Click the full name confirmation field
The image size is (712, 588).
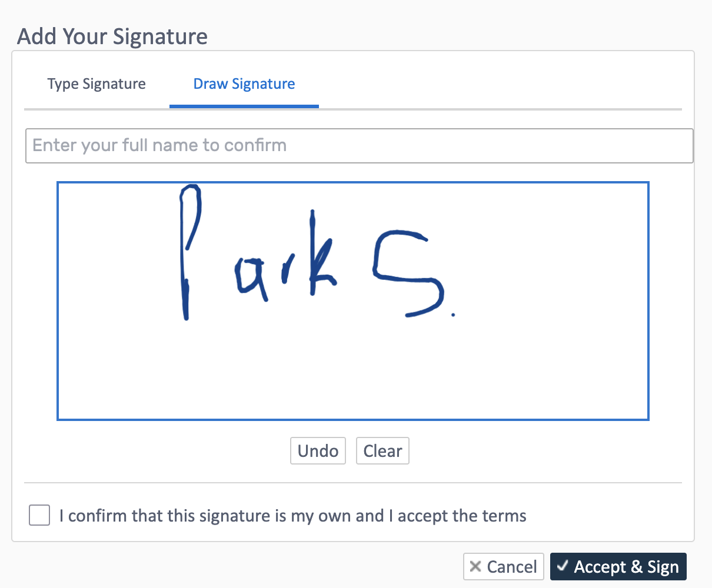coord(359,145)
